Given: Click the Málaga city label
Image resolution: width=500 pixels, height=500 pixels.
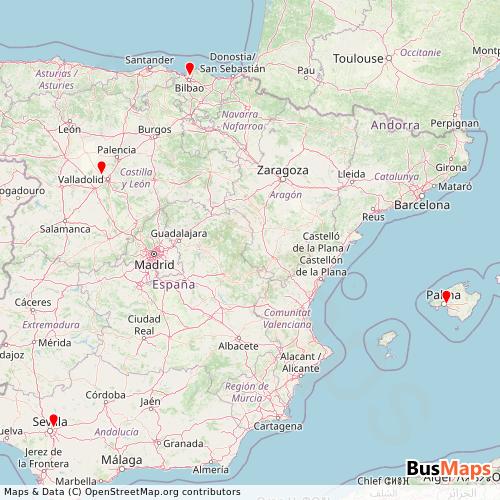Looking at the screenshot, I should pos(122,460).
